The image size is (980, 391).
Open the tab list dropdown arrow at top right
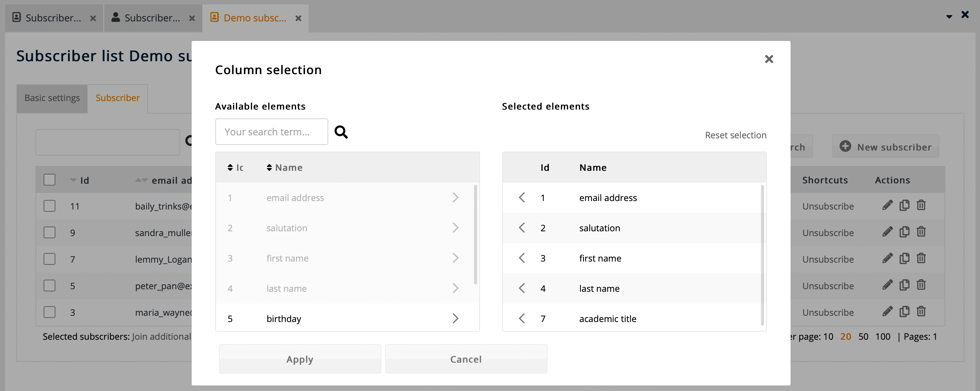tap(949, 16)
